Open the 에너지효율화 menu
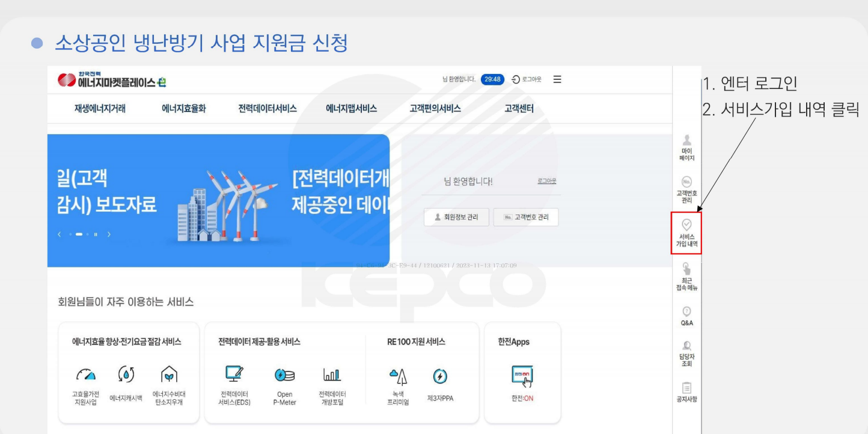 (184, 109)
